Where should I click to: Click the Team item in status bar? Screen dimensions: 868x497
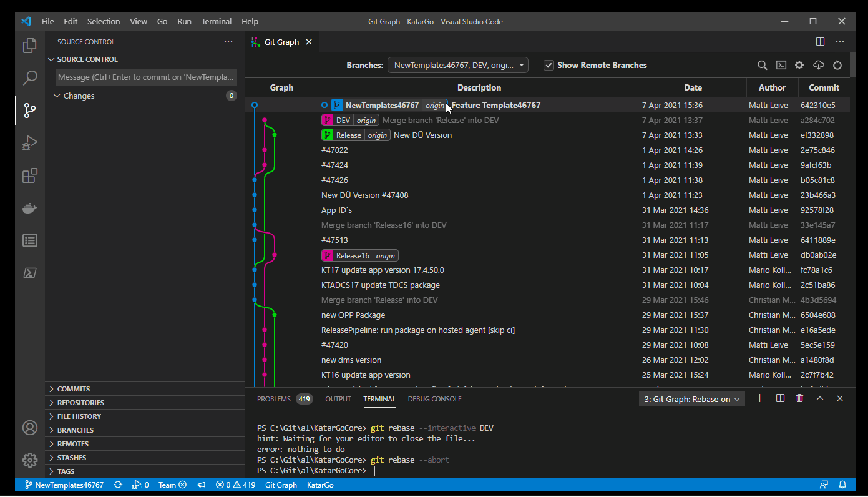(x=172, y=485)
